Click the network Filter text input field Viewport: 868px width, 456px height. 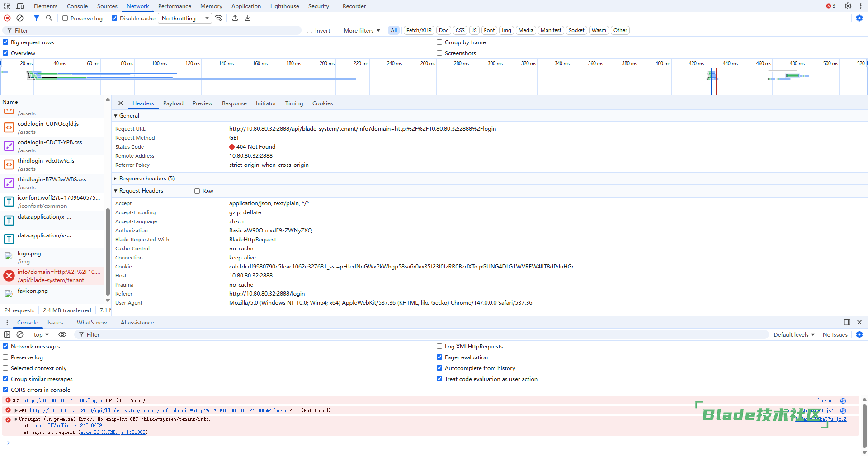click(154, 30)
